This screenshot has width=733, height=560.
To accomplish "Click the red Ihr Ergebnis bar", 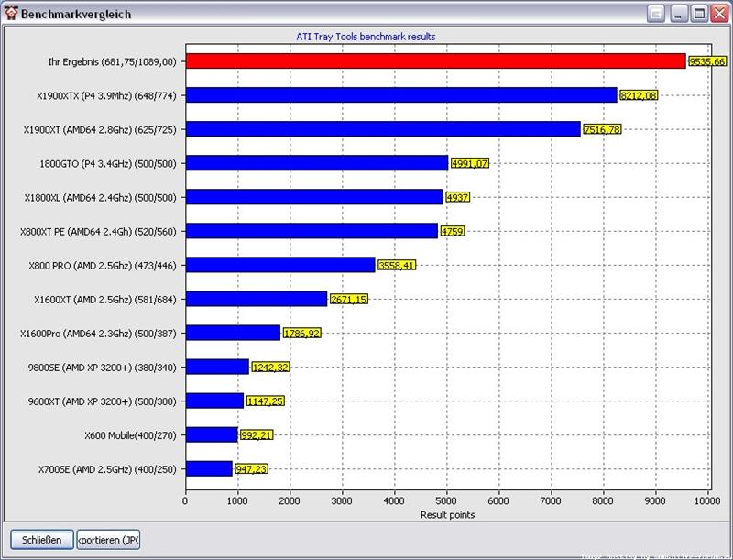I will (436, 61).
